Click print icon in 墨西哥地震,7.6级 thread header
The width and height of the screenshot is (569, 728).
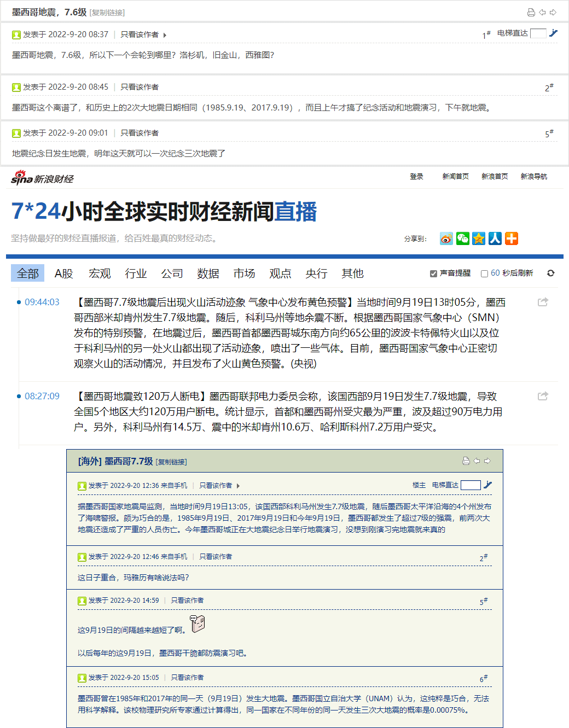pyautogui.click(x=531, y=12)
